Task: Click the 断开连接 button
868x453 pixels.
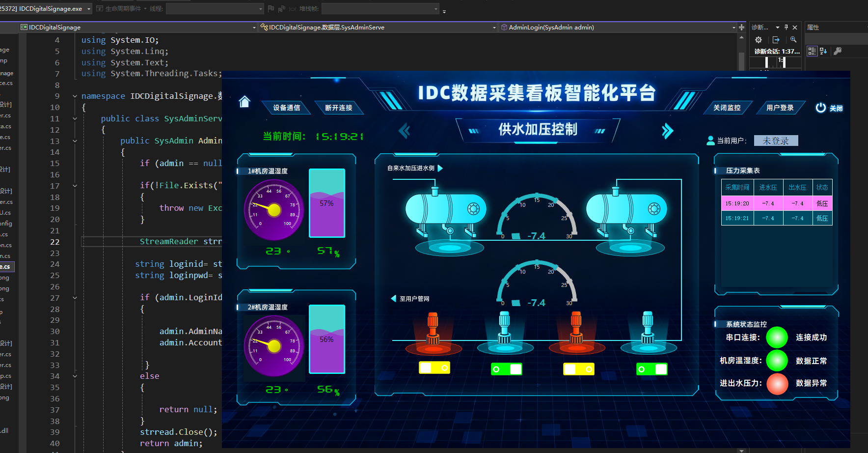Action: (338, 108)
